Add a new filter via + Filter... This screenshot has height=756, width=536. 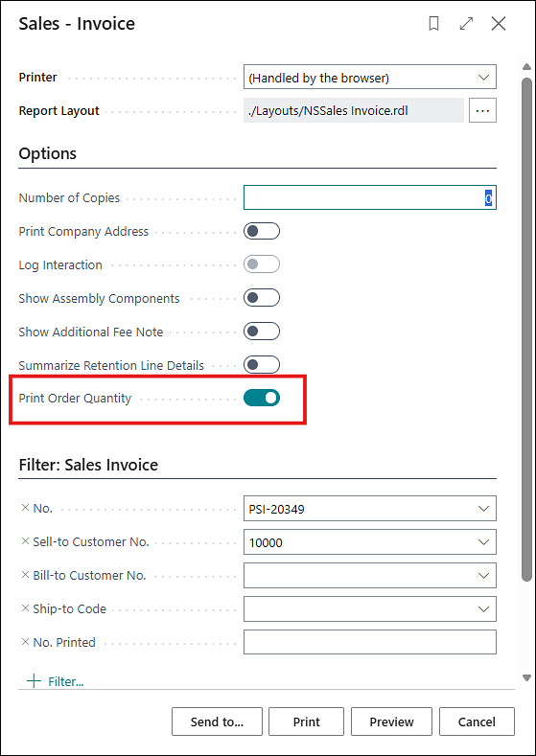point(56,681)
